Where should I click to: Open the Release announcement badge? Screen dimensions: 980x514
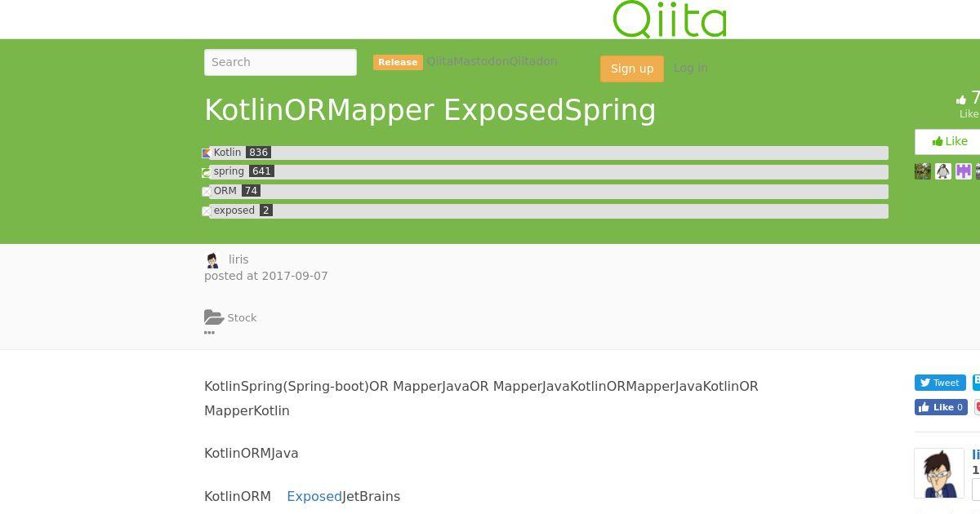pos(398,62)
